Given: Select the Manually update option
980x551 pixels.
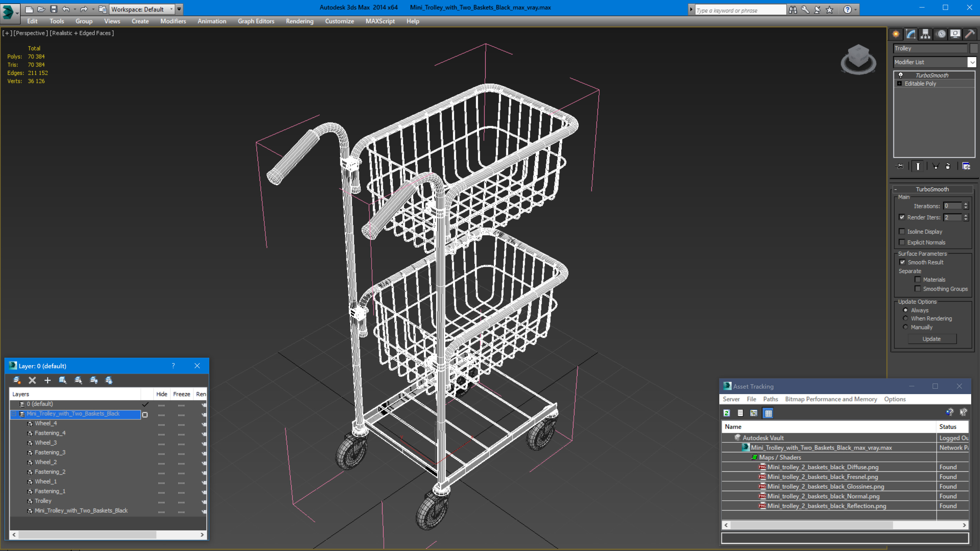Looking at the screenshot, I should (905, 327).
